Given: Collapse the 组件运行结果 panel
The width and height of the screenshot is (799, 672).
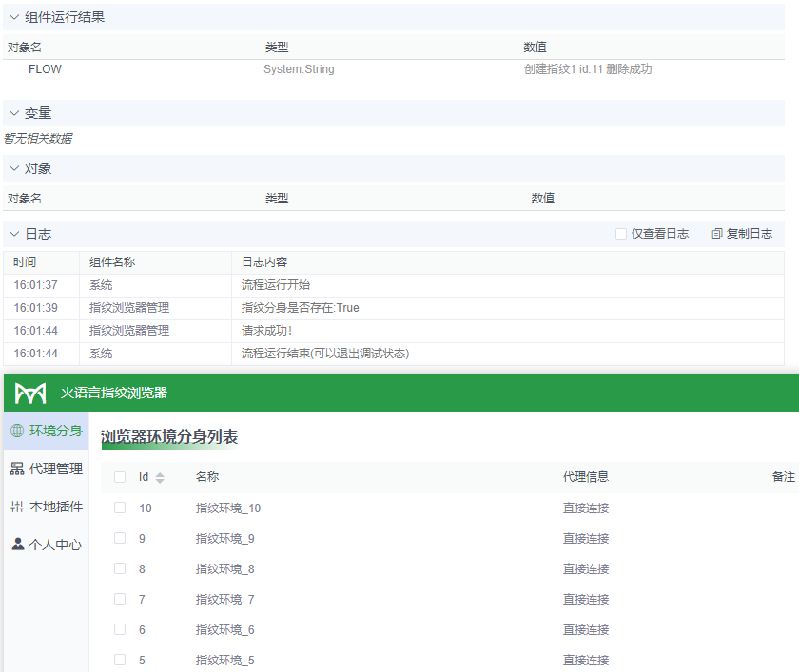Looking at the screenshot, I should click(x=12, y=15).
